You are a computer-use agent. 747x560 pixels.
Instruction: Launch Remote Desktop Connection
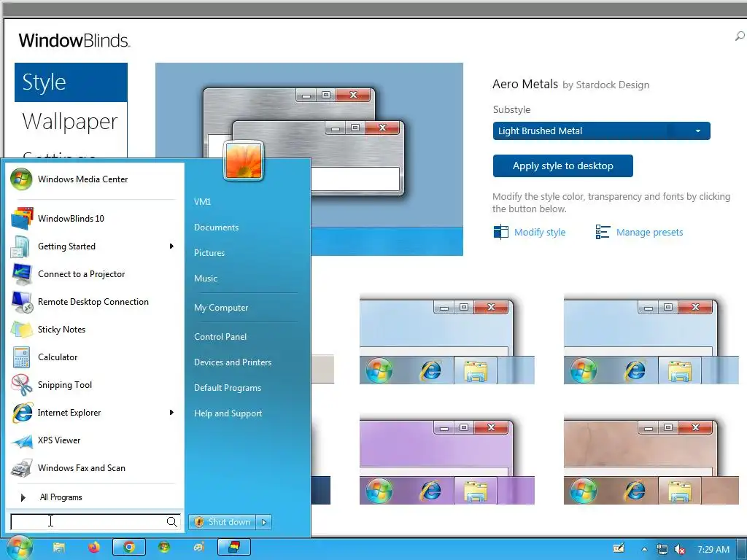point(93,301)
